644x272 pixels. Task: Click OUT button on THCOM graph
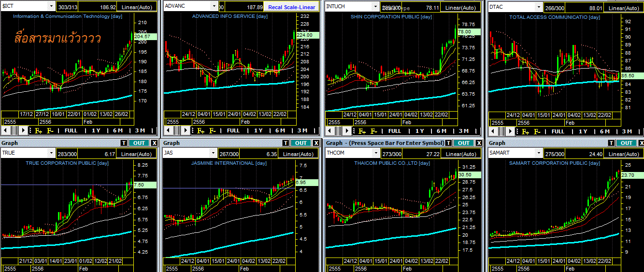[464, 143]
